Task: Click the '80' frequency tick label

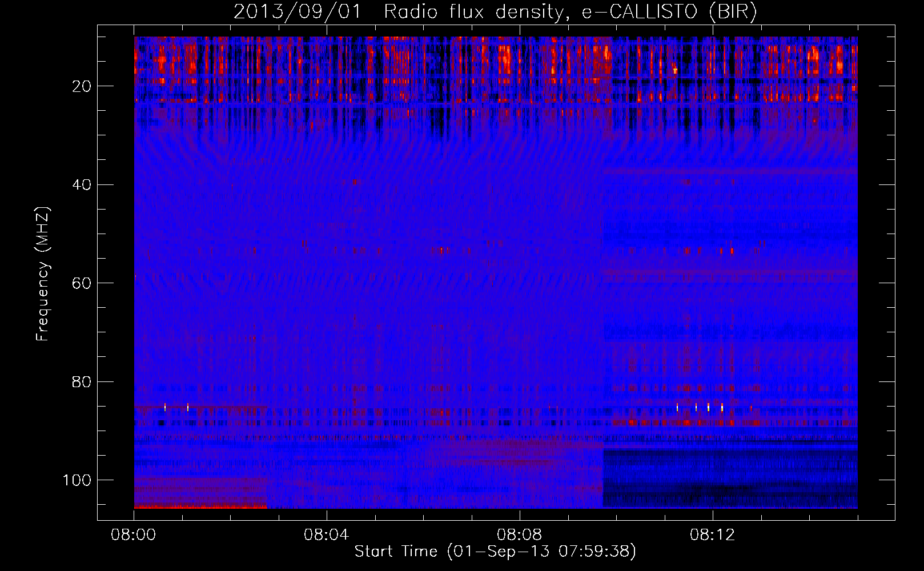Action: (82, 381)
